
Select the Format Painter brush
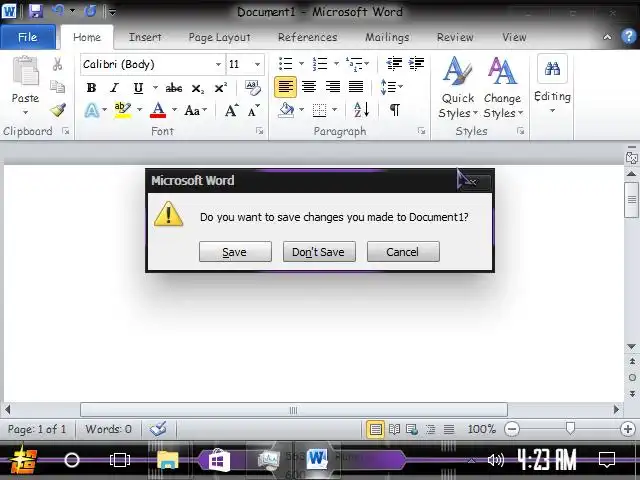tap(58, 110)
